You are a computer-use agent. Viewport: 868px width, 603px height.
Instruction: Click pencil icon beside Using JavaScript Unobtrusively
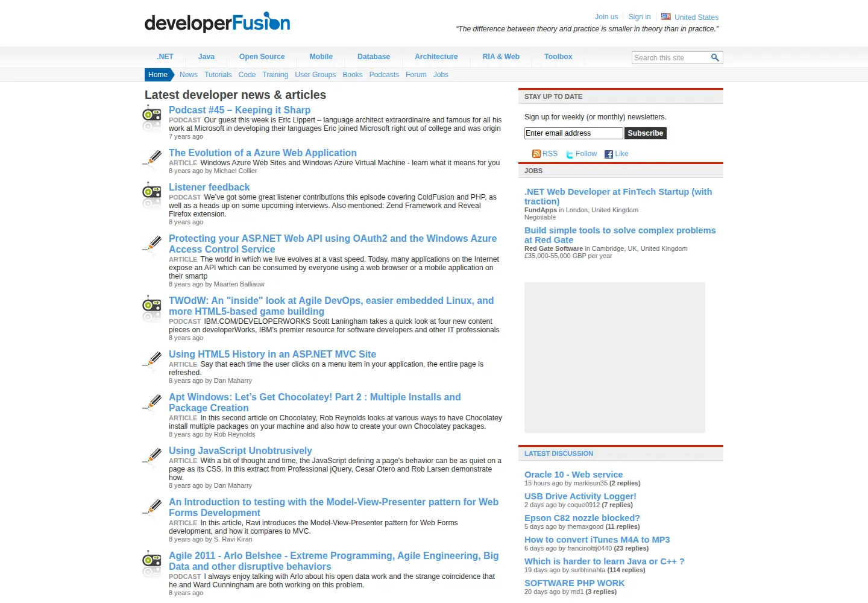tap(152, 455)
